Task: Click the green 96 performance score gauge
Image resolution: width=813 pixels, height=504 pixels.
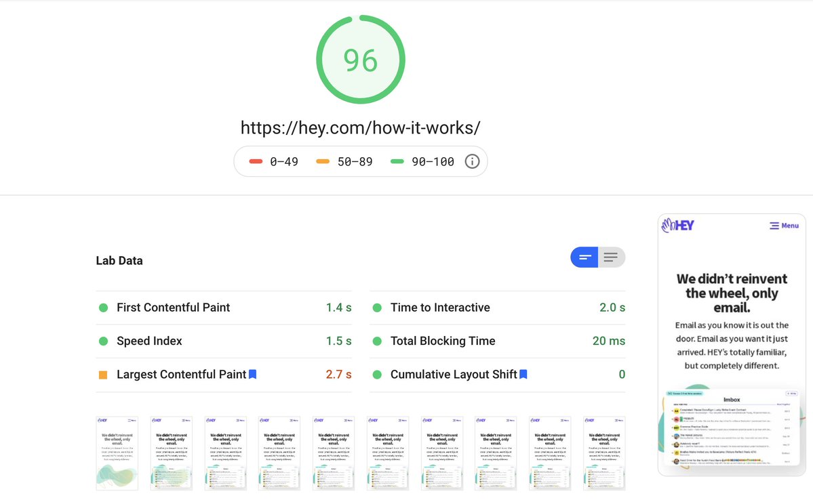Action: 360,60
